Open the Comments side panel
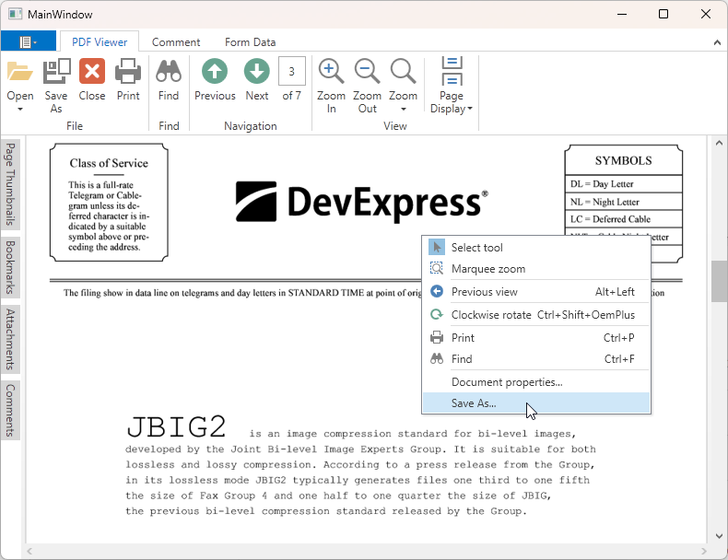Viewport: 728px width, 560px height. tap(10, 410)
